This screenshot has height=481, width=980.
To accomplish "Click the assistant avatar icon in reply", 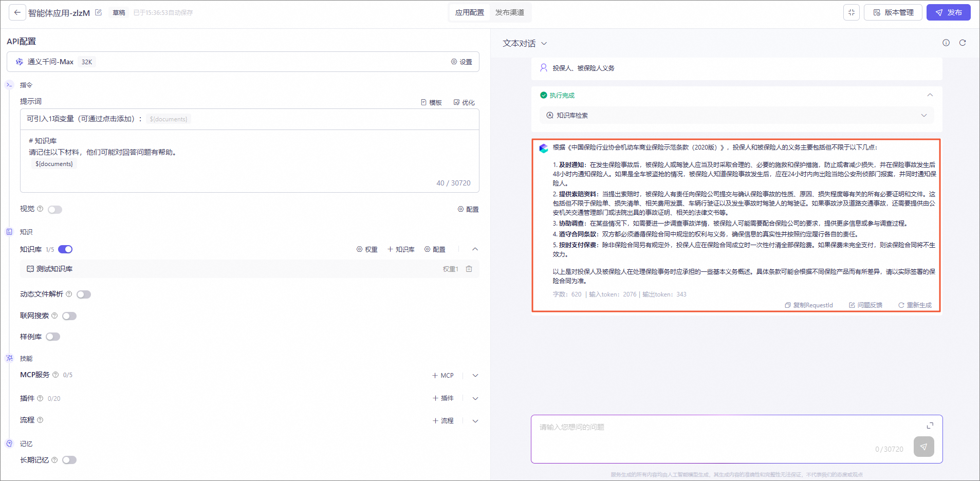I will pos(544,149).
